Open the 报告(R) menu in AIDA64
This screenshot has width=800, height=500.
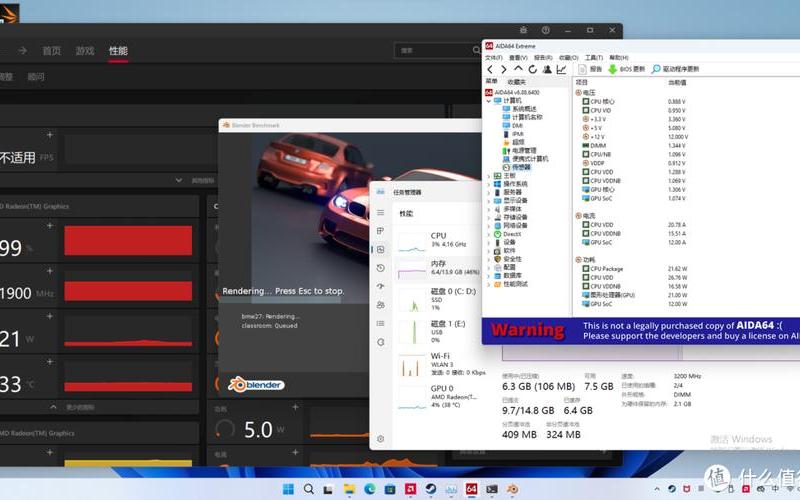click(543, 58)
